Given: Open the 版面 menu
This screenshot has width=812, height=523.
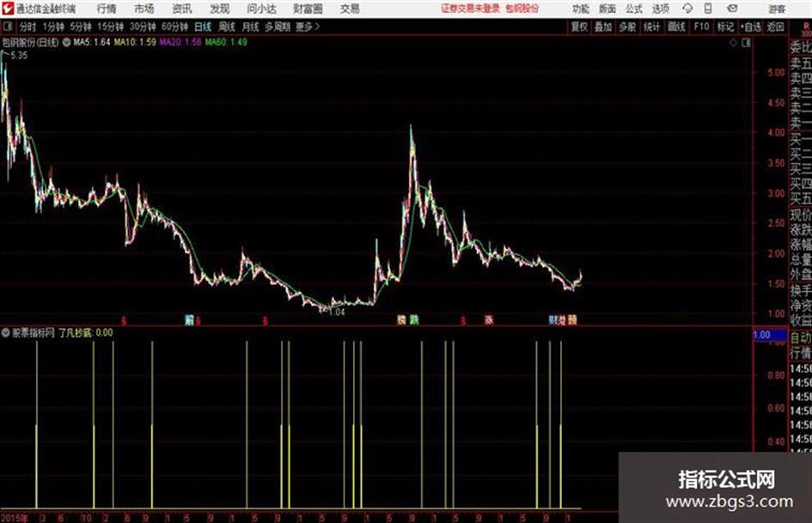Looking at the screenshot, I should tap(607, 9).
